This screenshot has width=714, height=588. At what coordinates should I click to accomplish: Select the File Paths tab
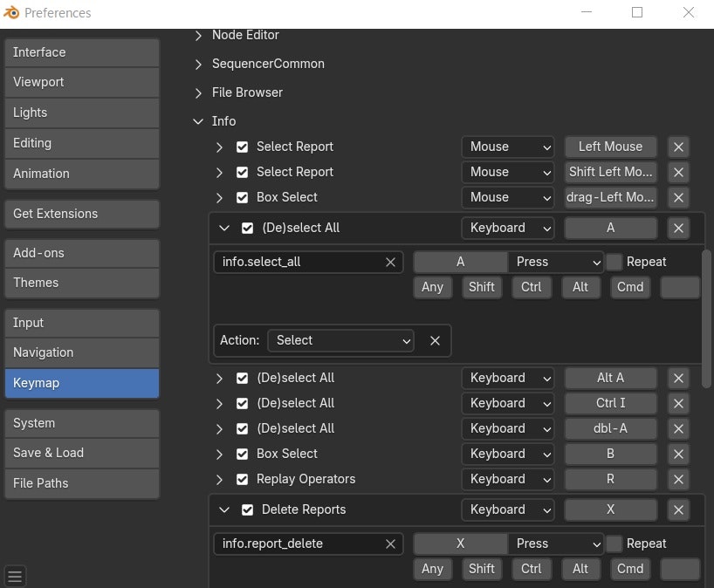point(82,484)
